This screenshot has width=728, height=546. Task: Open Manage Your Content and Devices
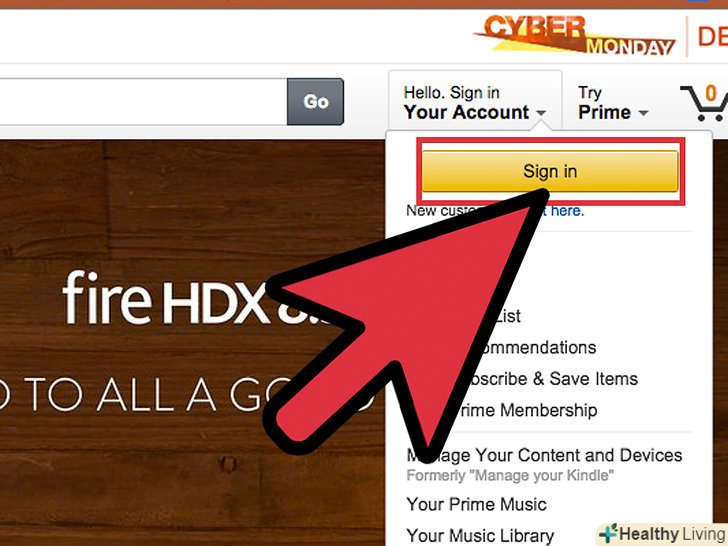544,455
